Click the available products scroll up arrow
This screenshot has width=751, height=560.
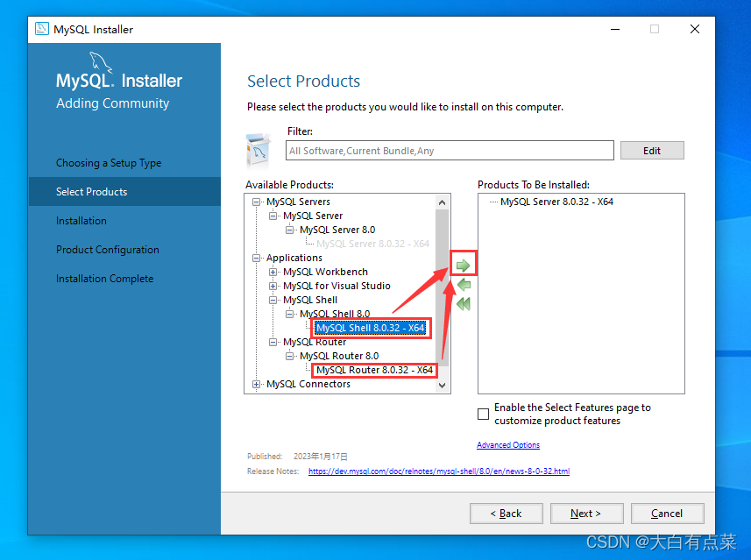click(x=442, y=202)
